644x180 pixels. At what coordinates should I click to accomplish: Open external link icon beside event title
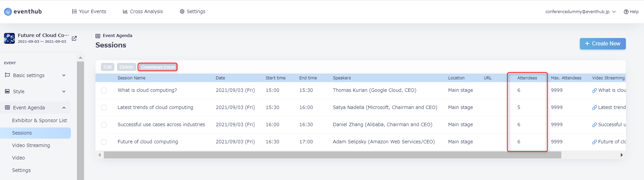pyautogui.click(x=74, y=38)
